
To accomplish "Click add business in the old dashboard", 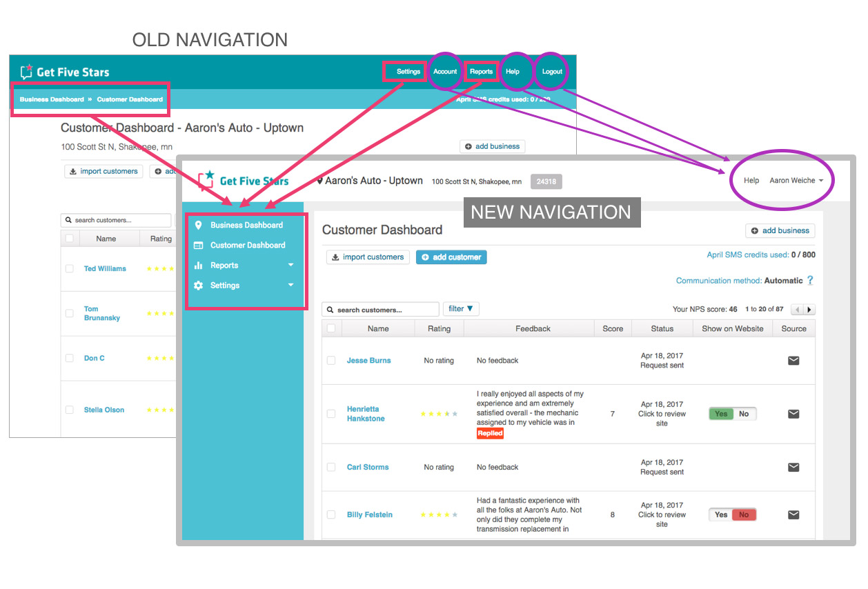I will point(493,146).
